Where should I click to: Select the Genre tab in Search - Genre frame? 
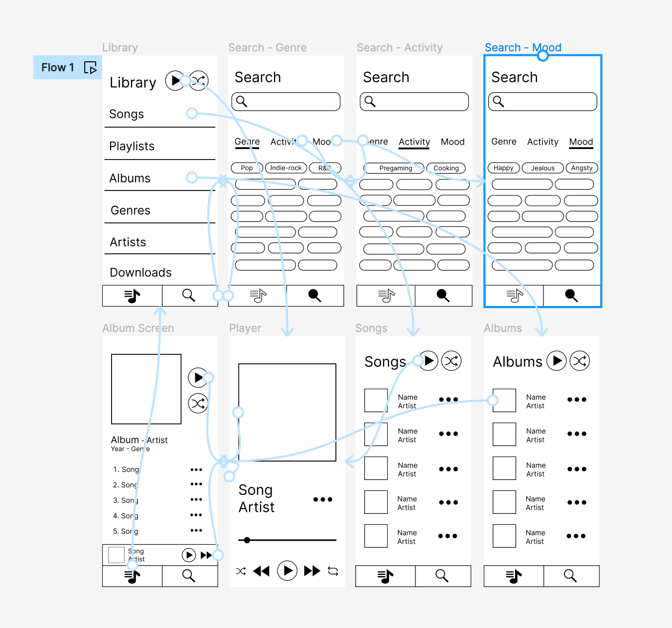point(247,142)
